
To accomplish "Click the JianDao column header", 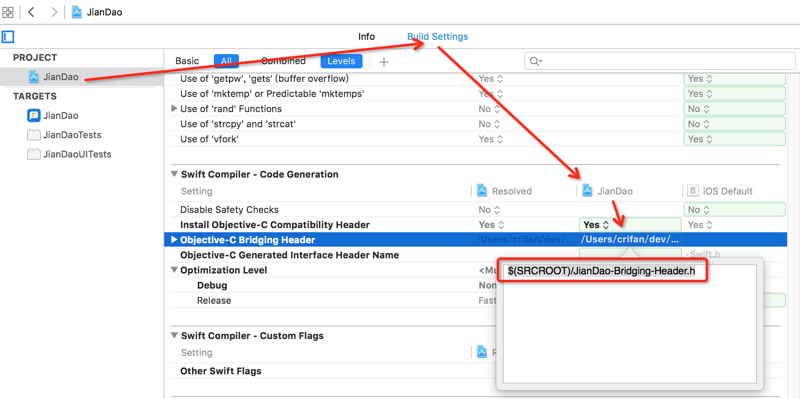I will click(x=608, y=191).
